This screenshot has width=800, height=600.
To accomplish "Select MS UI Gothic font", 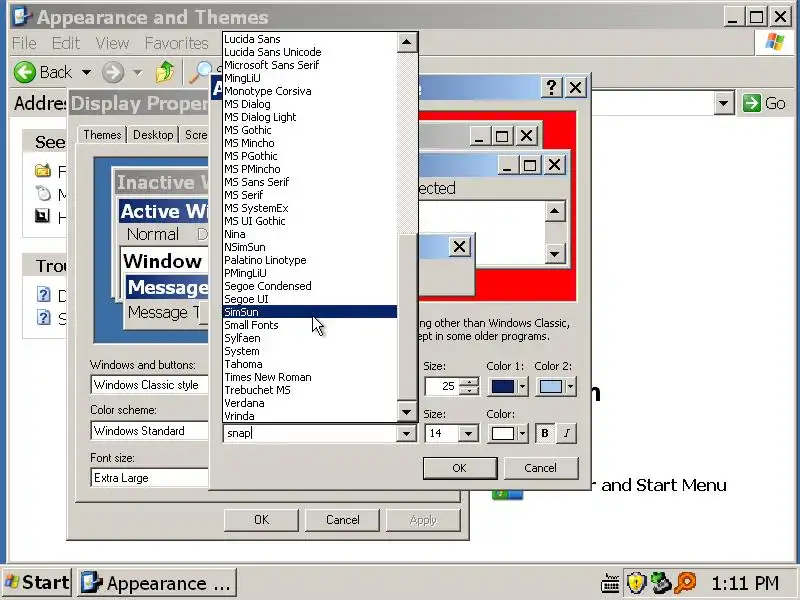I will (x=310, y=221).
